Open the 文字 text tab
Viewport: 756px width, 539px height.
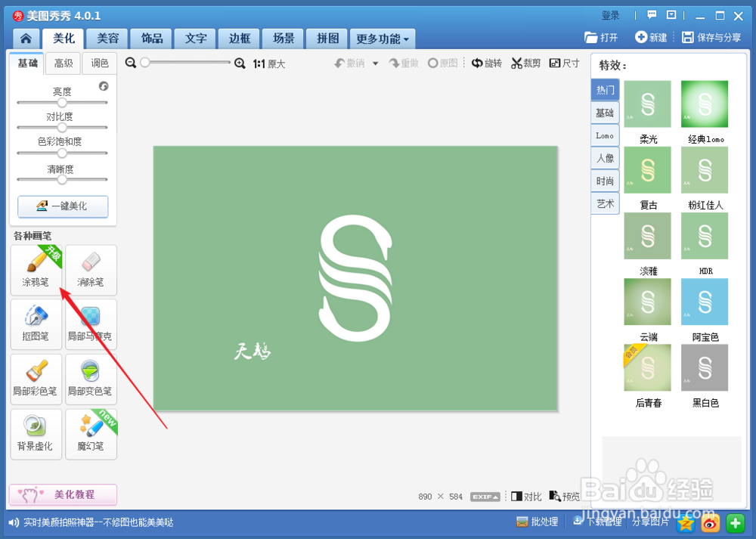(196, 39)
